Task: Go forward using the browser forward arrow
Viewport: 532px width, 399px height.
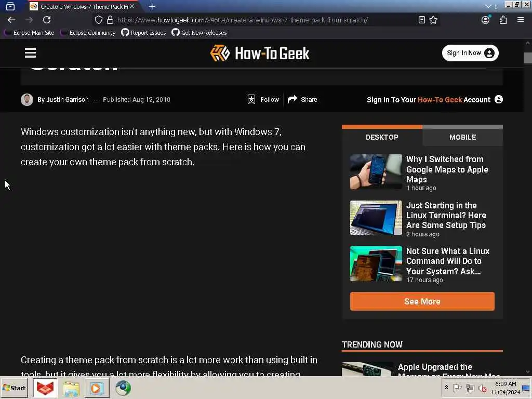Action: coord(29,20)
